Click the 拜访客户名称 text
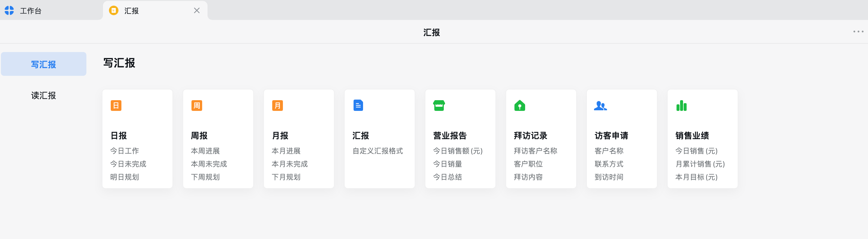Image resolution: width=868 pixels, height=239 pixels. [536, 150]
